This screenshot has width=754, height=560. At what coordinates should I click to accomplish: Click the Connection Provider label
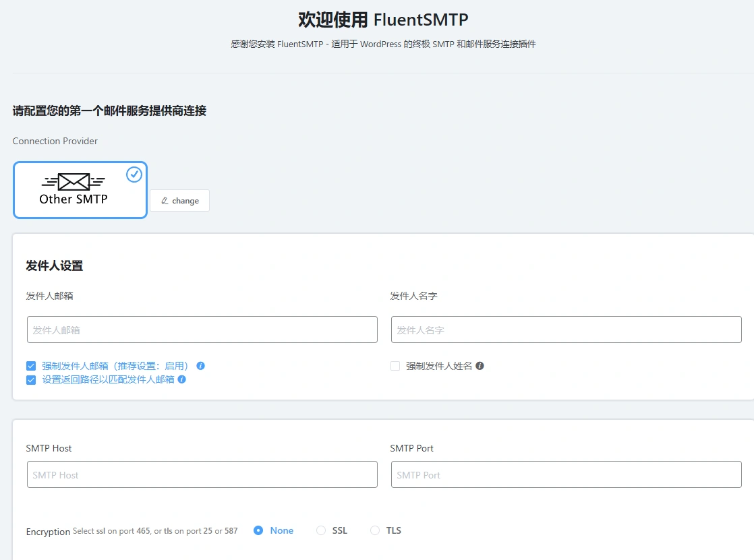point(55,141)
